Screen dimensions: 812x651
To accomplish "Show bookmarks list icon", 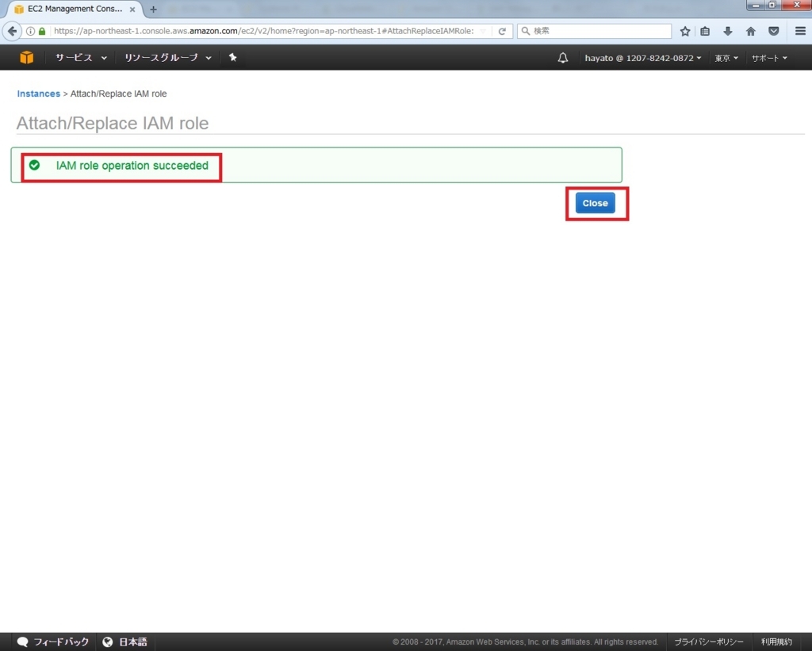I will [705, 31].
